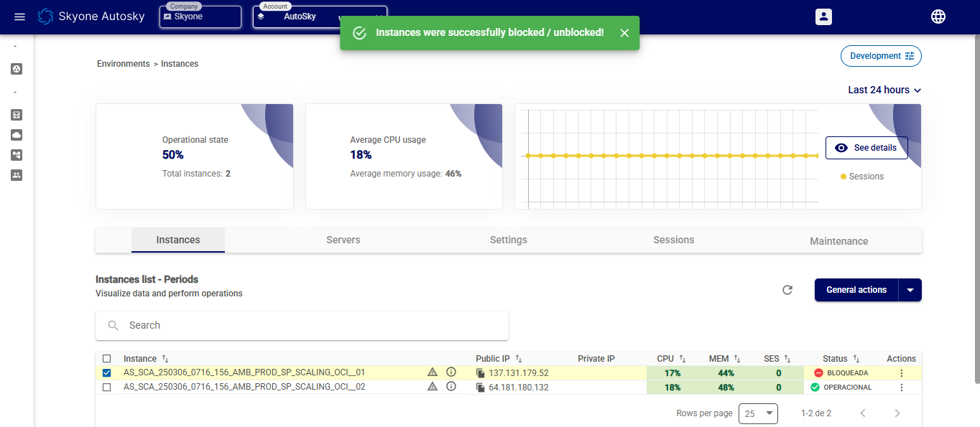
Task: Click the Development filter button
Action: pyautogui.click(x=881, y=56)
